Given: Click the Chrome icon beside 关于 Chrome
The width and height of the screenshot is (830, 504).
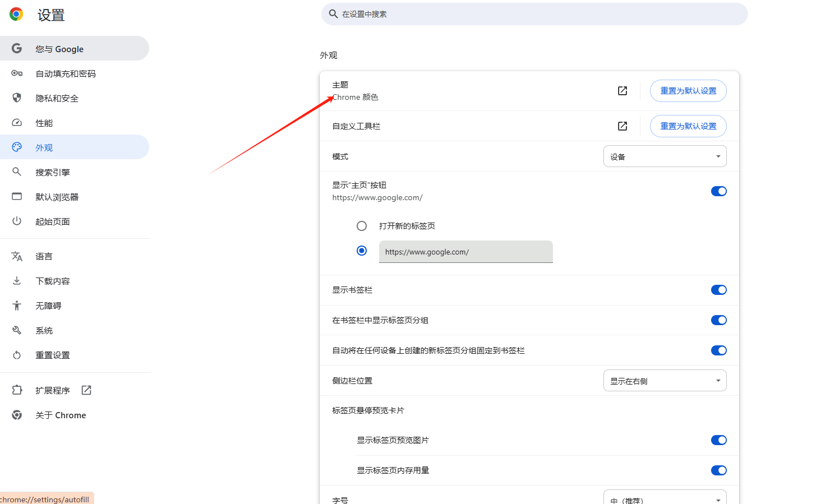Looking at the screenshot, I should [17, 415].
